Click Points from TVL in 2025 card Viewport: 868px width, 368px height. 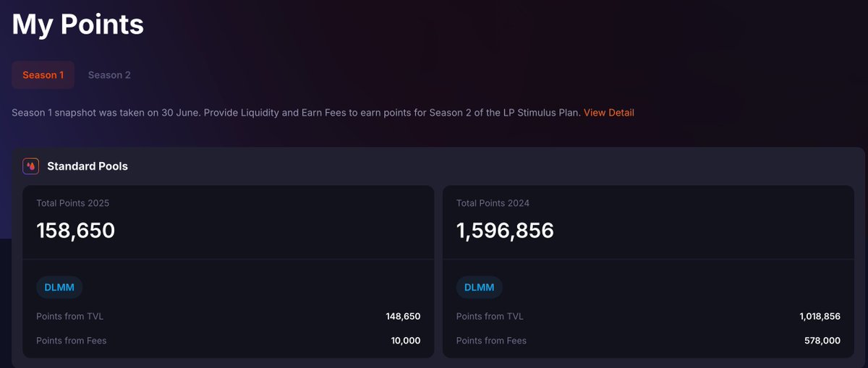click(70, 317)
